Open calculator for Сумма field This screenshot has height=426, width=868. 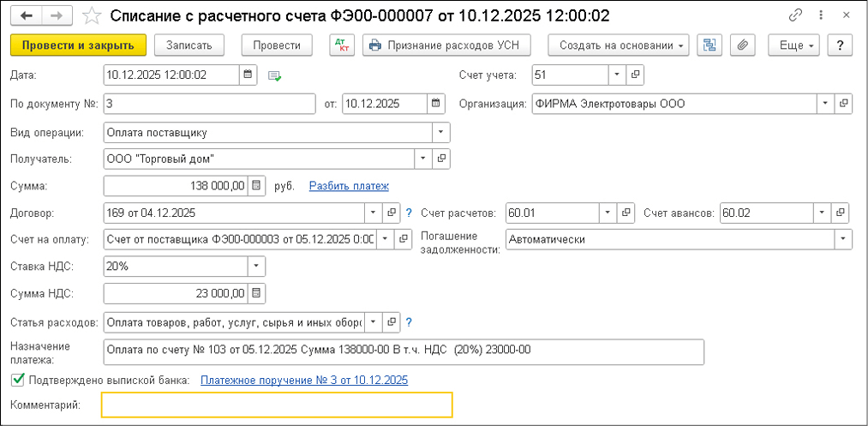257,185
